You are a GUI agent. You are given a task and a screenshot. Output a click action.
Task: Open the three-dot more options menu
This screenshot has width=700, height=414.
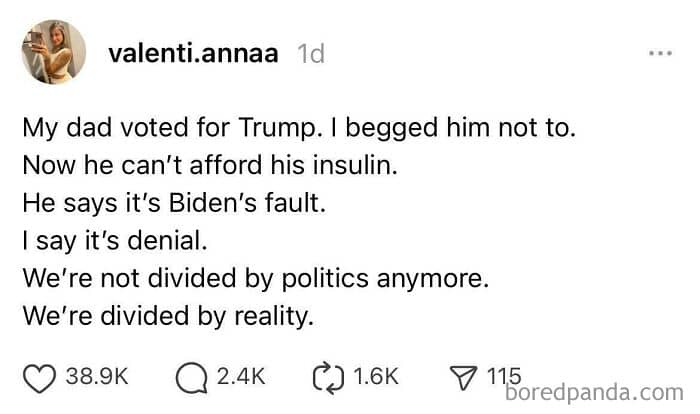[x=659, y=53]
